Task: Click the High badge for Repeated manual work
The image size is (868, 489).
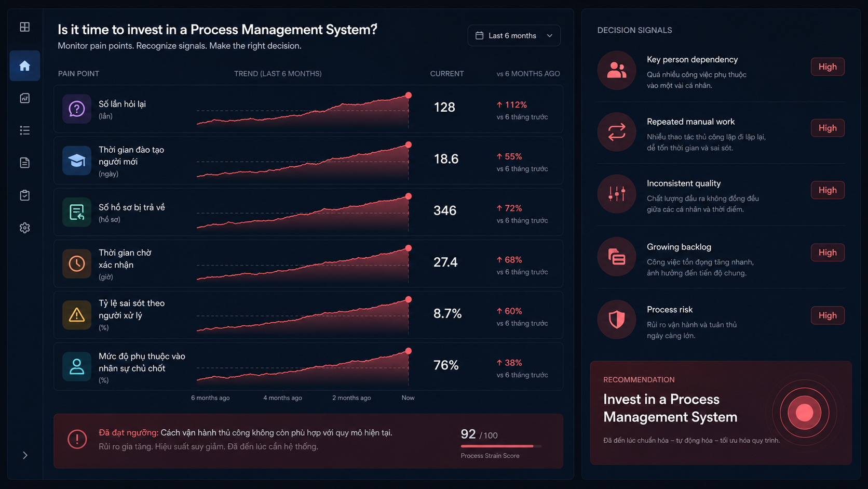Action: [x=828, y=128]
